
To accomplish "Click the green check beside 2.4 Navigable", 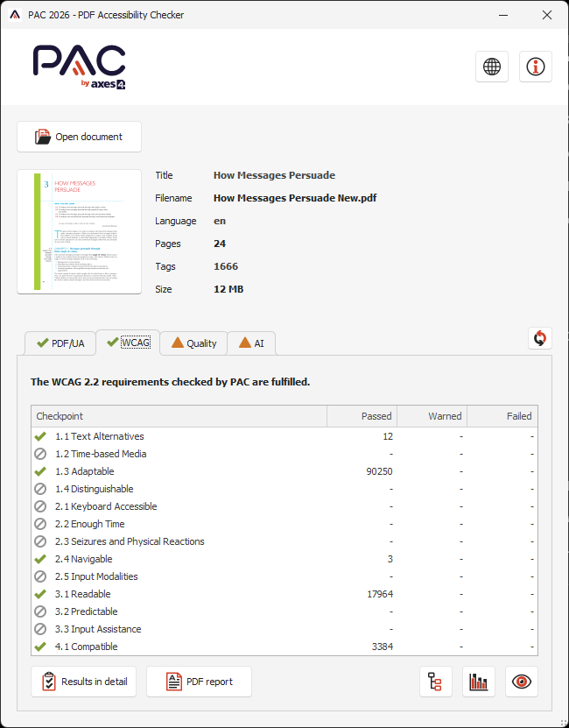I will click(40, 559).
